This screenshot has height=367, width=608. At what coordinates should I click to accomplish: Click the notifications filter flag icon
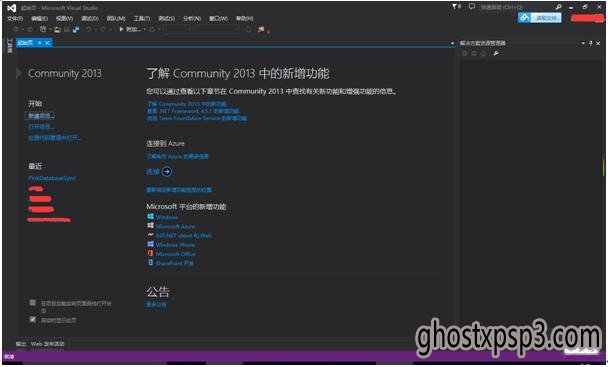click(455, 7)
